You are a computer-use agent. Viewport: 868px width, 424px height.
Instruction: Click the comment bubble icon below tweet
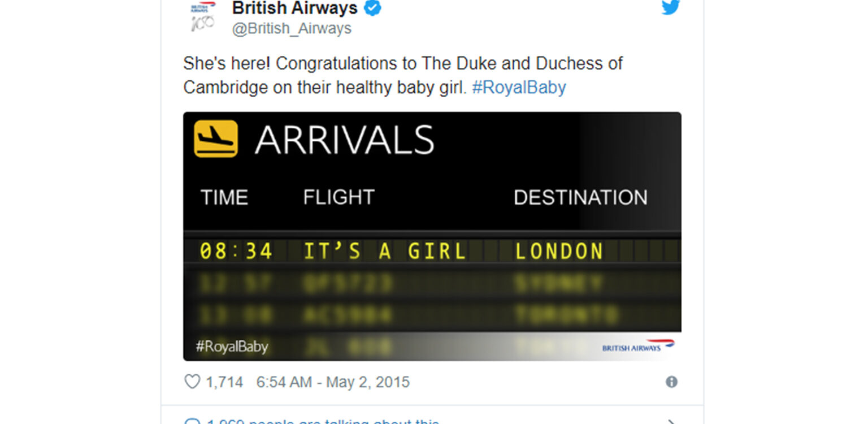point(193,422)
